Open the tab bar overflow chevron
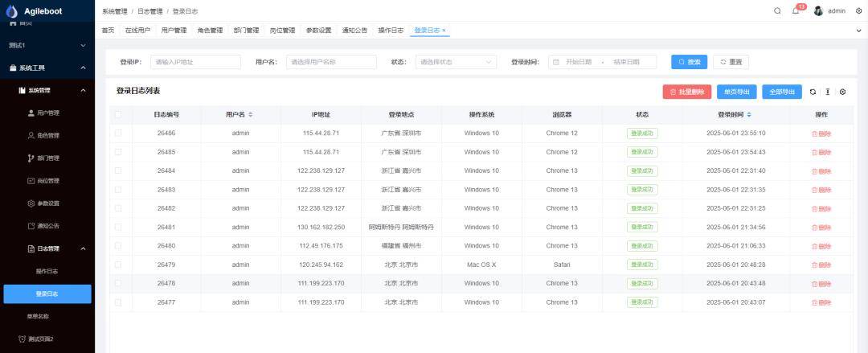The image size is (868, 353). click(x=858, y=31)
